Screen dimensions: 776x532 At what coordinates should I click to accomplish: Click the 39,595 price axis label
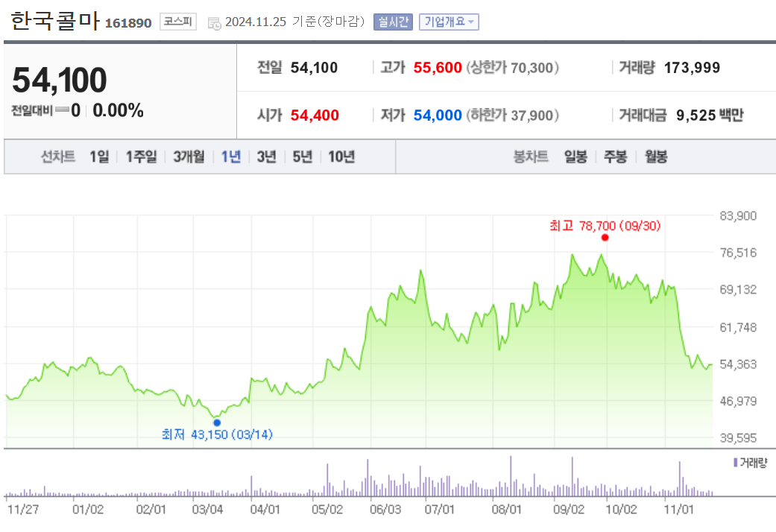pyautogui.click(x=738, y=438)
